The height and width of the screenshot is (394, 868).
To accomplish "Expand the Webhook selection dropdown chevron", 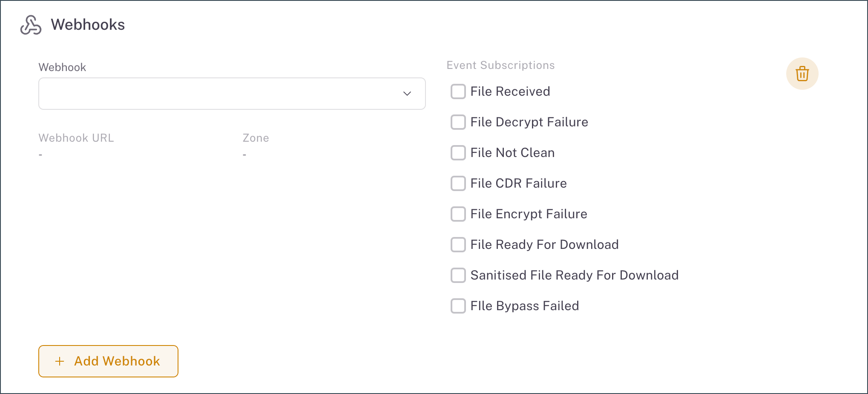I will (407, 94).
